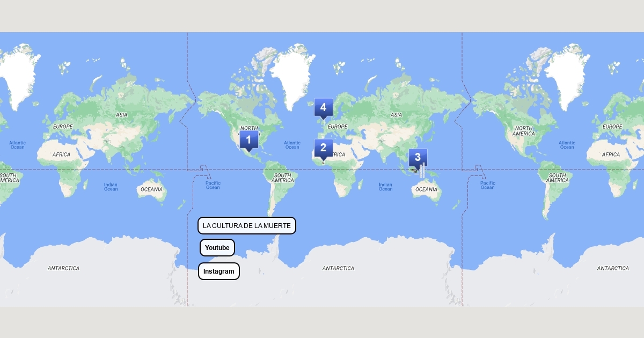Select map marker number 2 in Africa
This screenshot has height=338, width=644.
(x=323, y=148)
